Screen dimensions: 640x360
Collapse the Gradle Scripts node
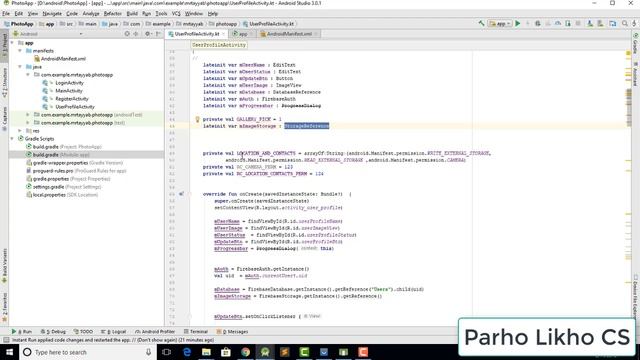12,139
